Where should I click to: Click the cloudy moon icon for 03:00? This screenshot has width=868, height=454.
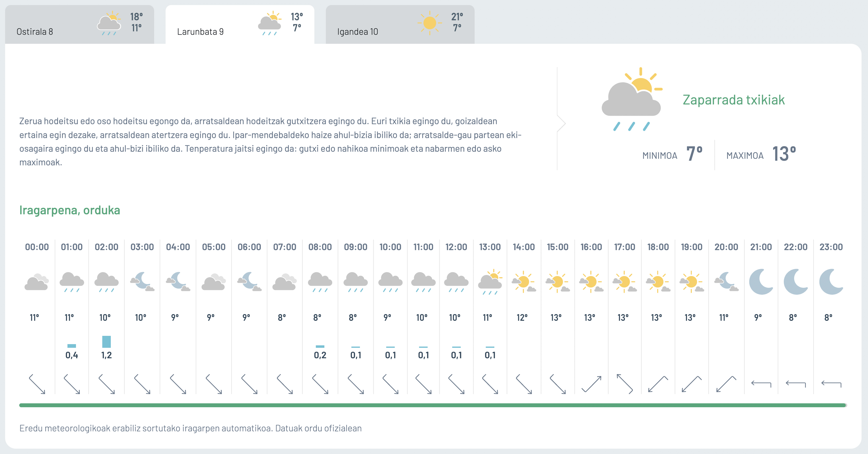click(142, 281)
